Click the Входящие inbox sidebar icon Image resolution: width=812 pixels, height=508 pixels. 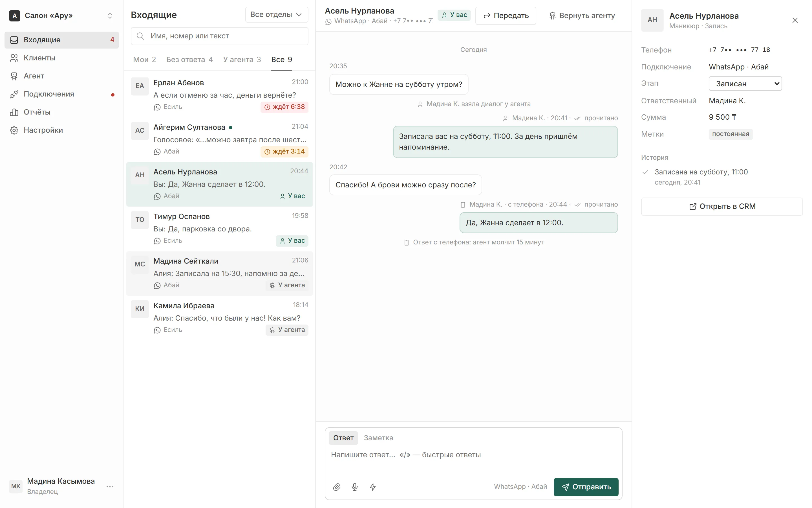pyautogui.click(x=14, y=40)
